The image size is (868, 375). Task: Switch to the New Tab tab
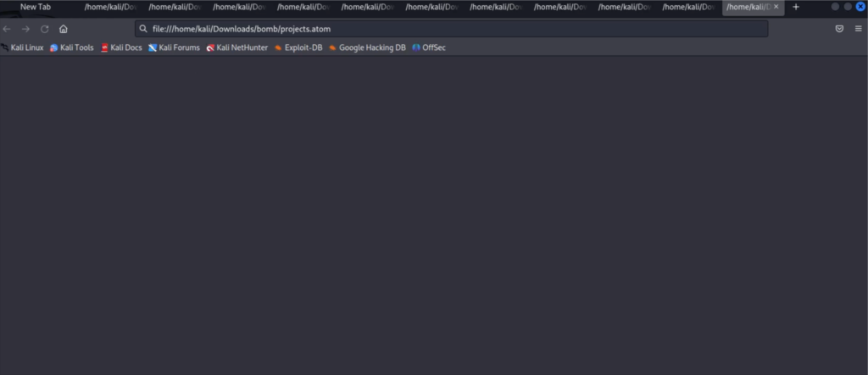pos(36,7)
